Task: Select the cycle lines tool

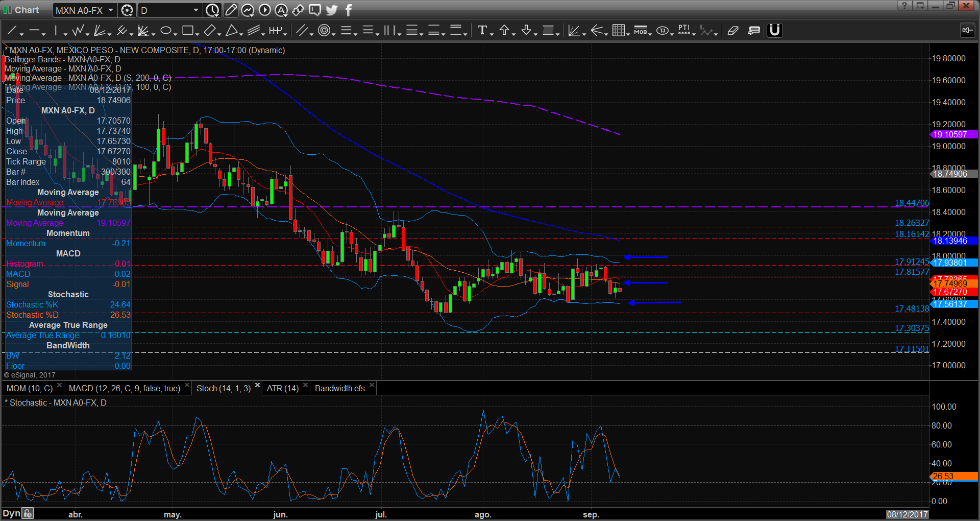Action: pos(275,31)
